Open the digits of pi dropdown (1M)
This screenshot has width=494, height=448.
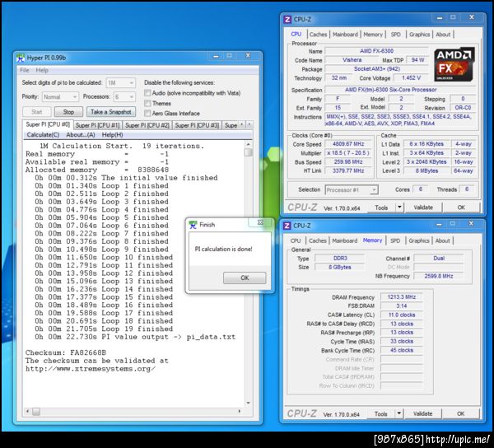(x=121, y=83)
